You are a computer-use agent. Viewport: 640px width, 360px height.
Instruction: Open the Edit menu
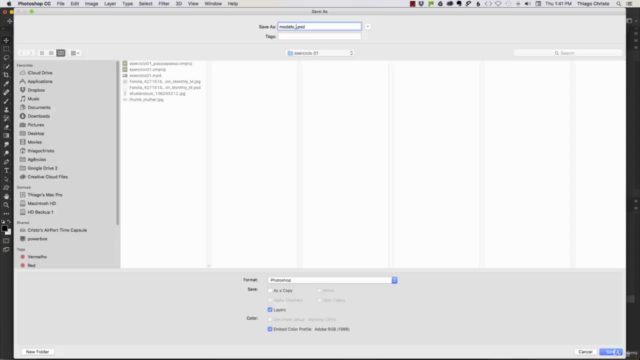[x=75, y=4]
